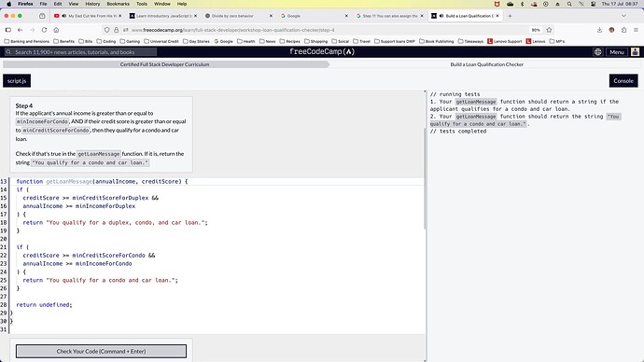
Task: Click the function getLoanMessage declaration line
Action: tap(102, 181)
